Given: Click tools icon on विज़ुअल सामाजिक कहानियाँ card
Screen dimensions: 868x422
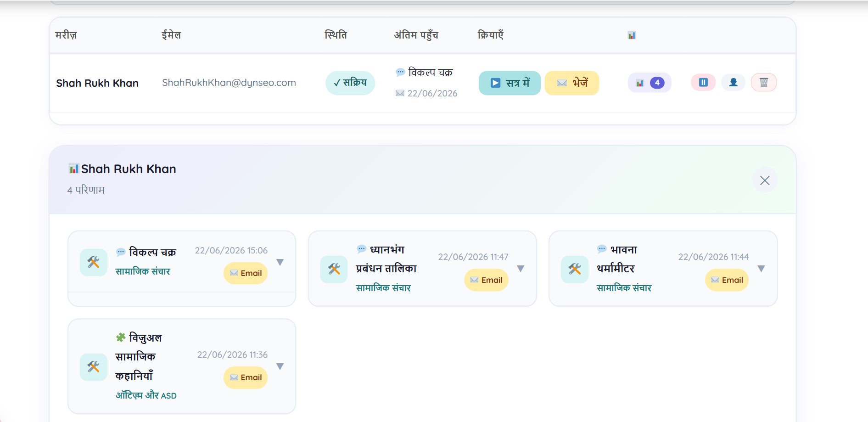Looking at the screenshot, I should coord(94,367).
